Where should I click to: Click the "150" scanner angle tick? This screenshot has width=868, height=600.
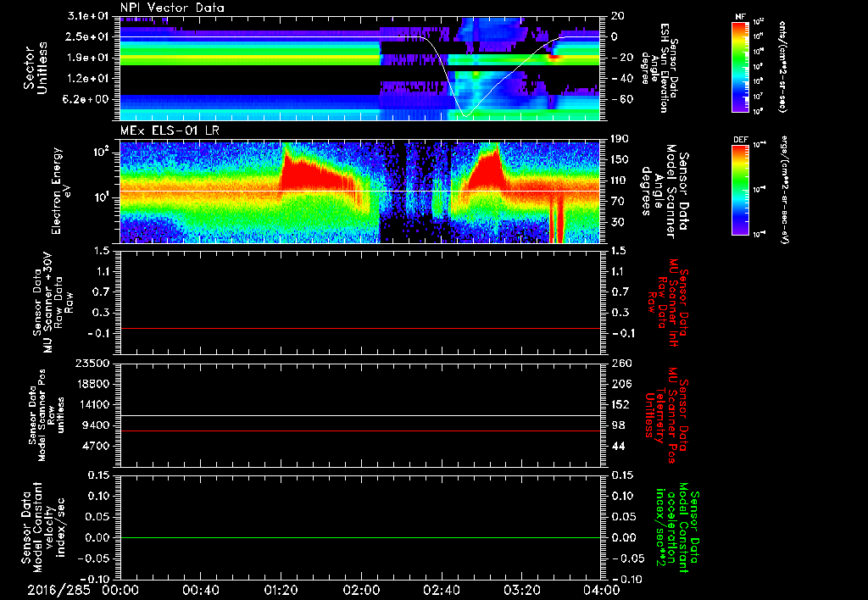click(x=620, y=160)
